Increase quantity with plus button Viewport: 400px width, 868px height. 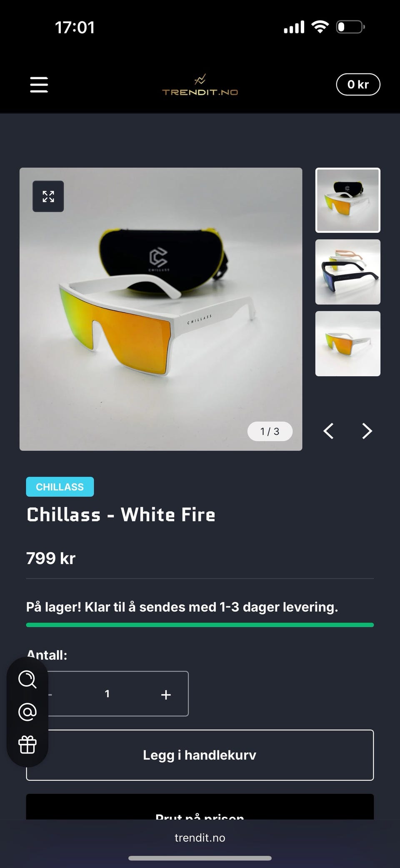[166, 694]
